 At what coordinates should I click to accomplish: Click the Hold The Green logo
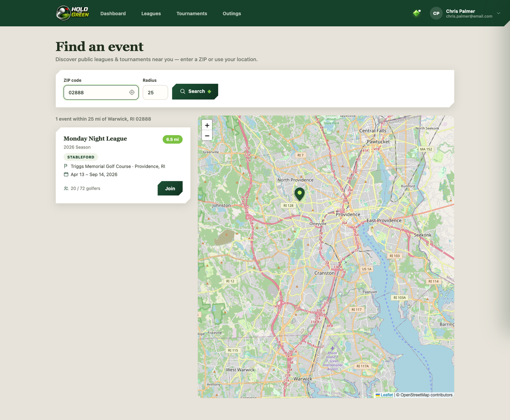point(72,13)
